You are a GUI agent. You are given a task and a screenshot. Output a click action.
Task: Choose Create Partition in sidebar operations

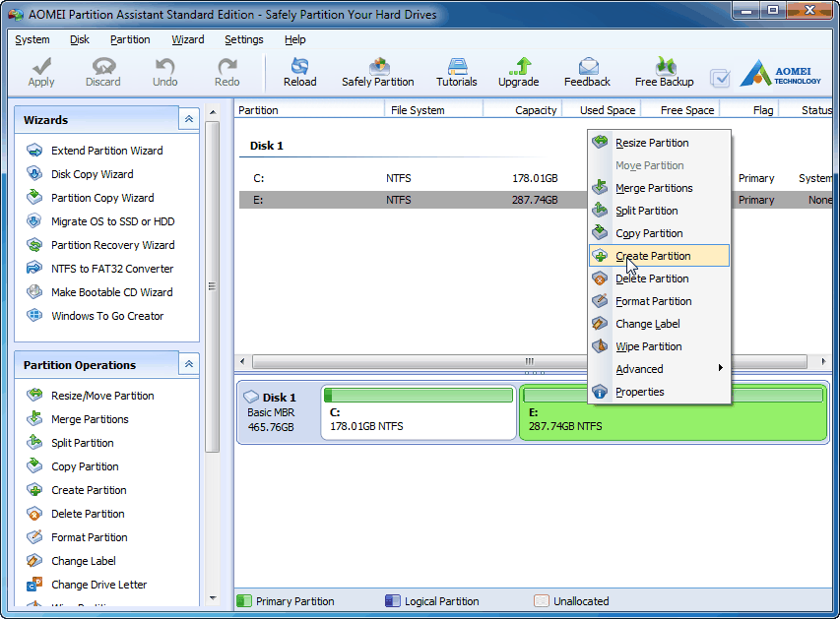click(76, 489)
